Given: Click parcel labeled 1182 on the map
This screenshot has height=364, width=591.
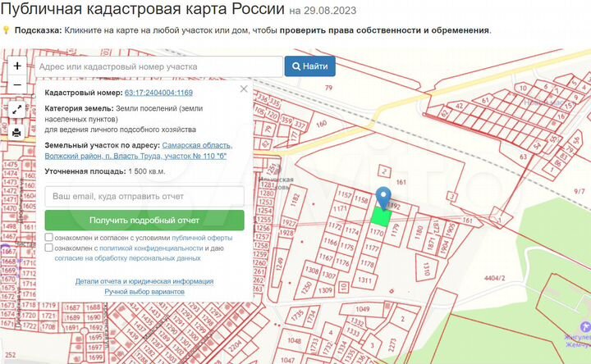Looking at the screenshot, I should [295, 198].
